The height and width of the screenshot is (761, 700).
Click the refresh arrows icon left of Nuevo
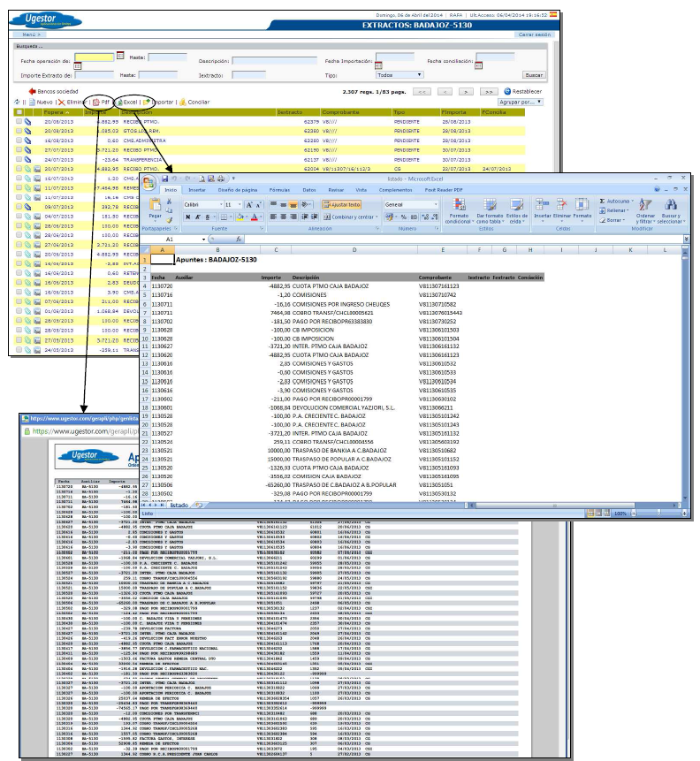[17, 102]
